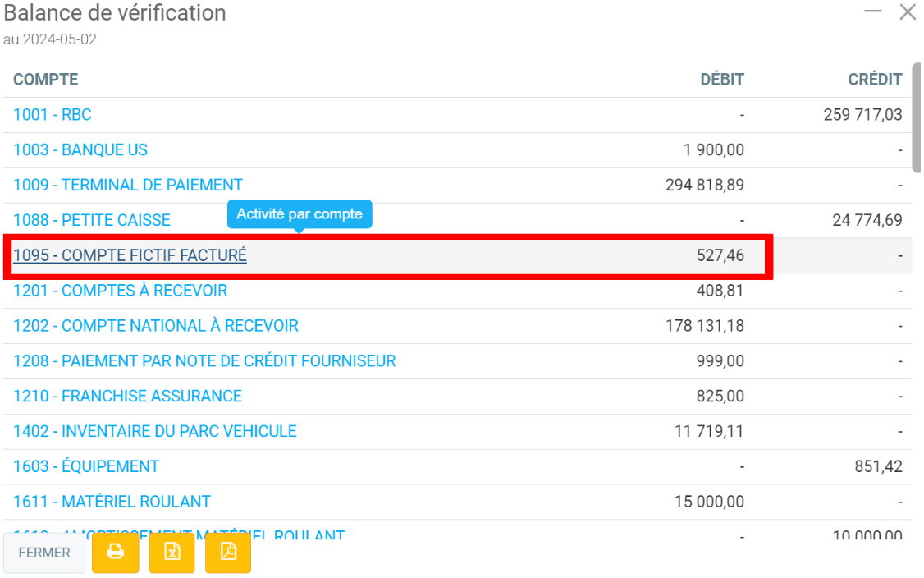Click 1095 - COMPTE FICTIF FACTURÉ link
This screenshot has width=924, height=578.
(x=130, y=255)
